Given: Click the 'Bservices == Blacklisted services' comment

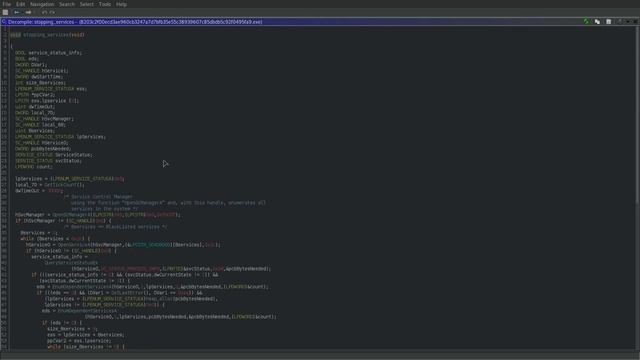Looking at the screenshot, I should [x=116, y=227].
